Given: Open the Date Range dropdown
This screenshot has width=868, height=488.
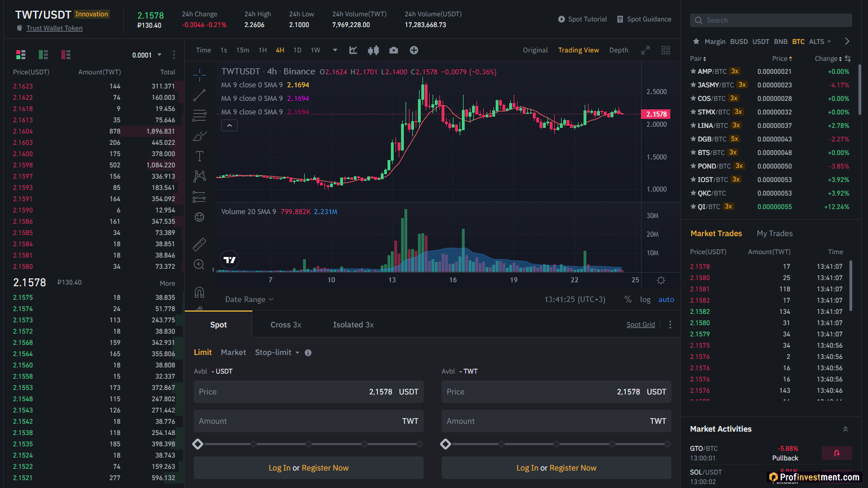Looking at the screenshot, I should [249, 300].
